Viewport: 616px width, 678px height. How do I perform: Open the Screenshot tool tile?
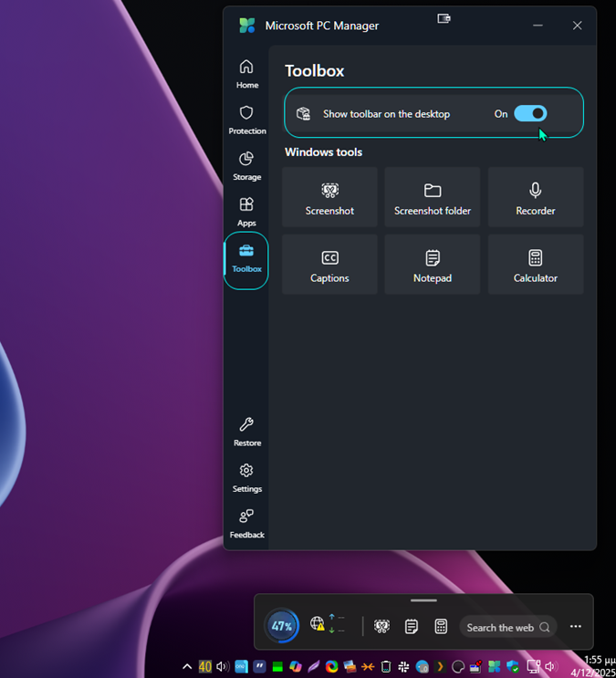tap(329, 197)
